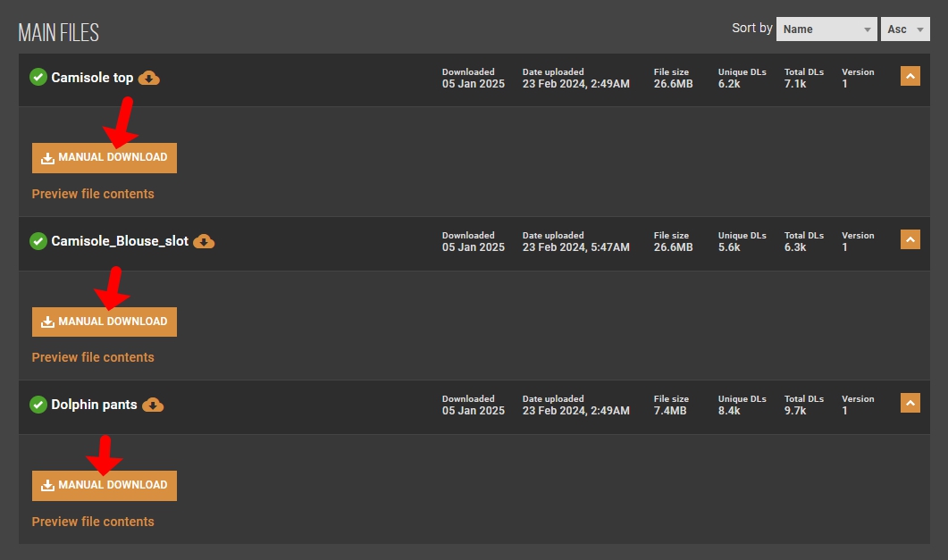
Task: Click the Dolphin pants file title
Action: 94,405
